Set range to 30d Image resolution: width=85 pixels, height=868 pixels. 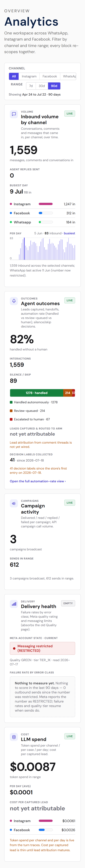[42, 86]
